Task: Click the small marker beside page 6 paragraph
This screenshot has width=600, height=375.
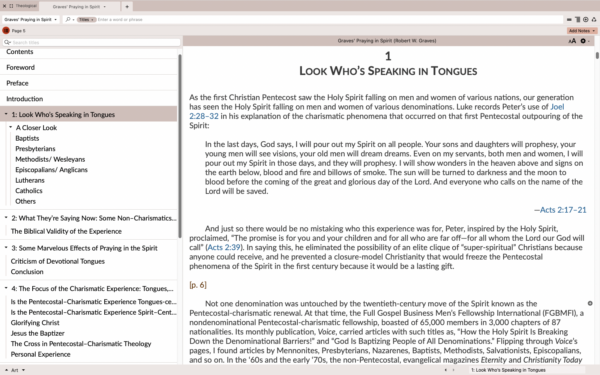Action: pyautogui.click(x=590, y=303)
